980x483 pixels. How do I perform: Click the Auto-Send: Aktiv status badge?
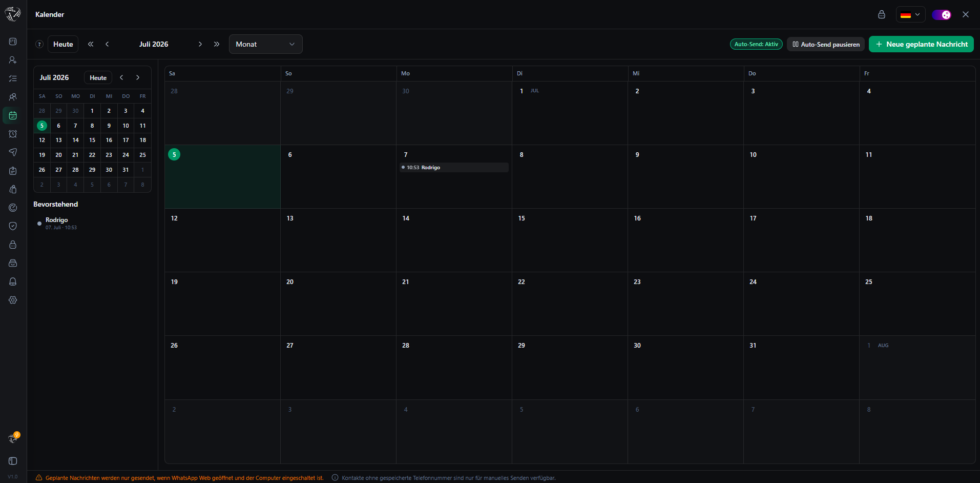coord(756,44)
